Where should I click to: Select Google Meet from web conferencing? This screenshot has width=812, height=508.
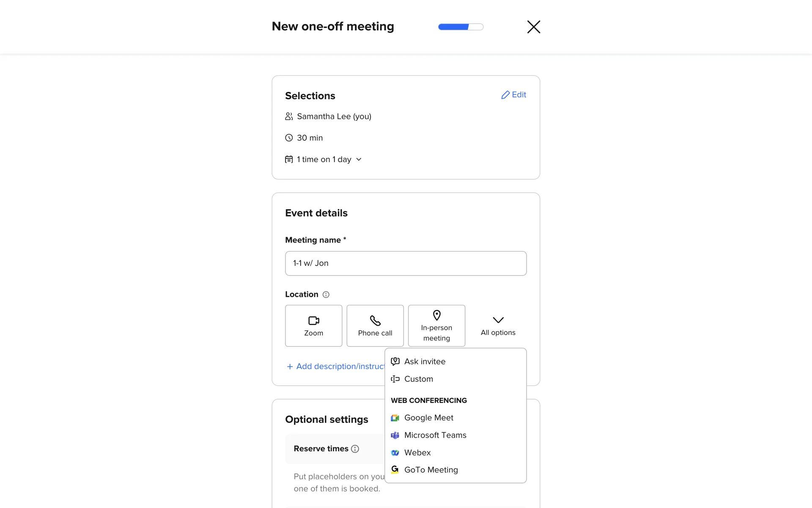click(x=428, y=418)
